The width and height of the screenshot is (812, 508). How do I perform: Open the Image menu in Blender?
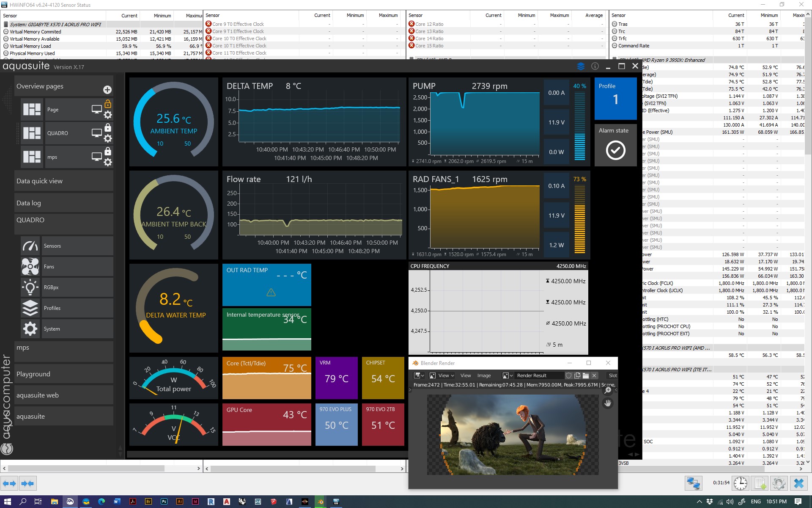click(484, 375)
